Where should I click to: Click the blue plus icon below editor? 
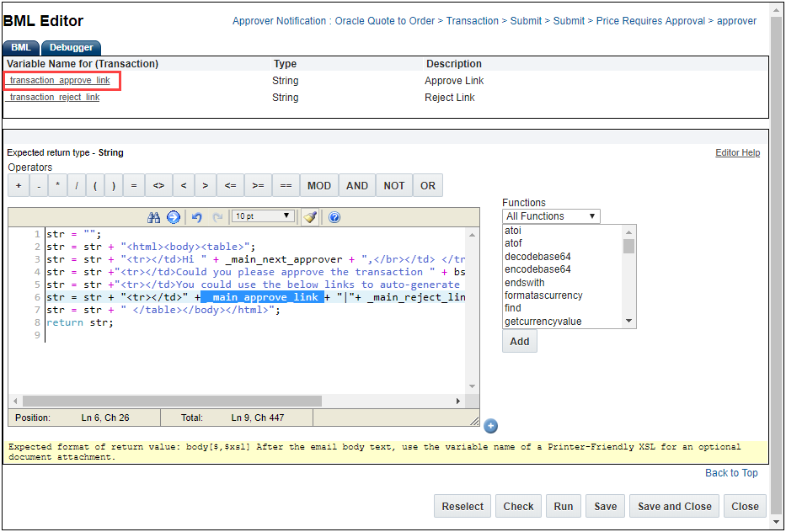491,426
